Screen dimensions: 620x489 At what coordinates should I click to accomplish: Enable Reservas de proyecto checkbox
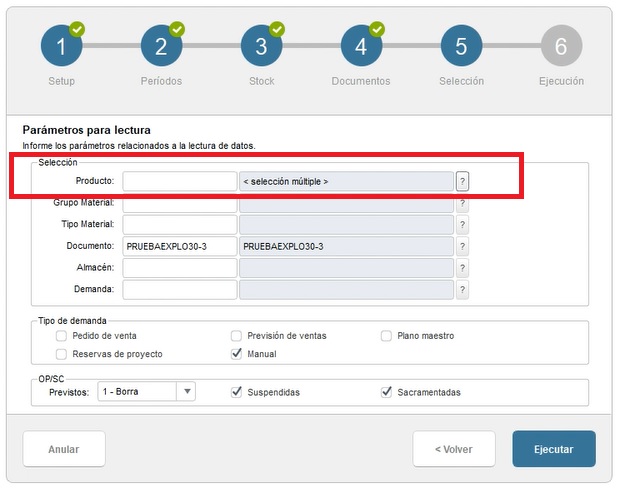61,354
